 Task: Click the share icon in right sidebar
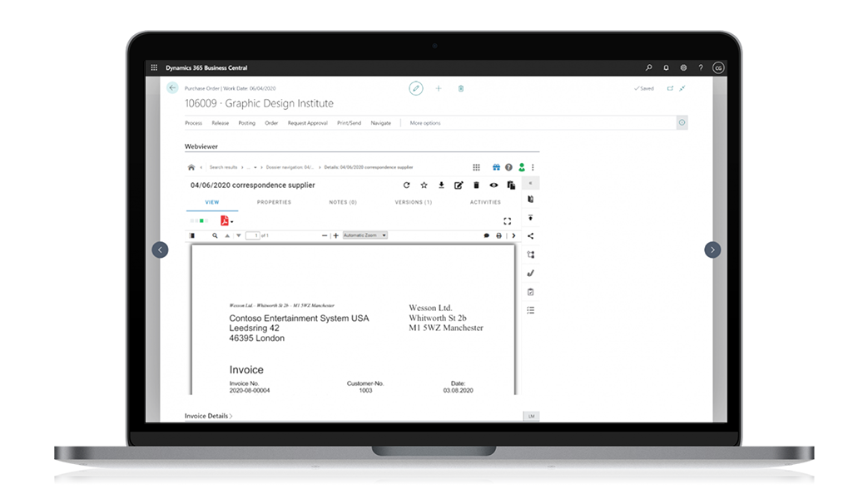[530, 236]
